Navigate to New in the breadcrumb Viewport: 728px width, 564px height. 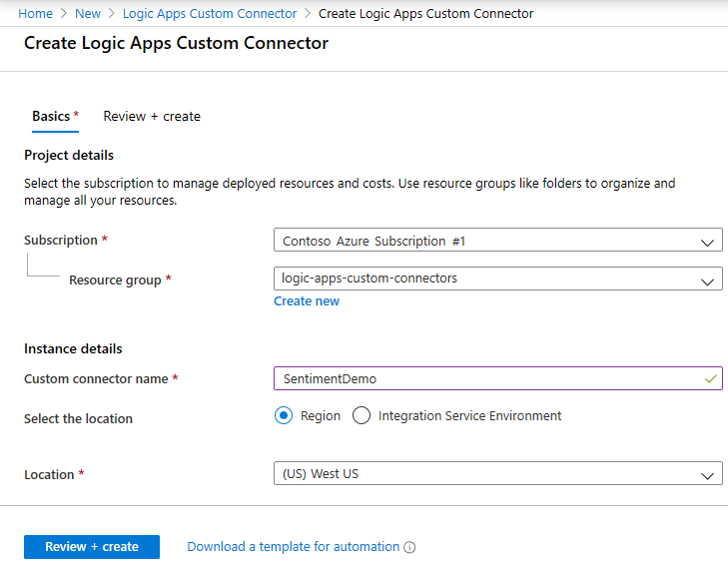coord(88,14)
